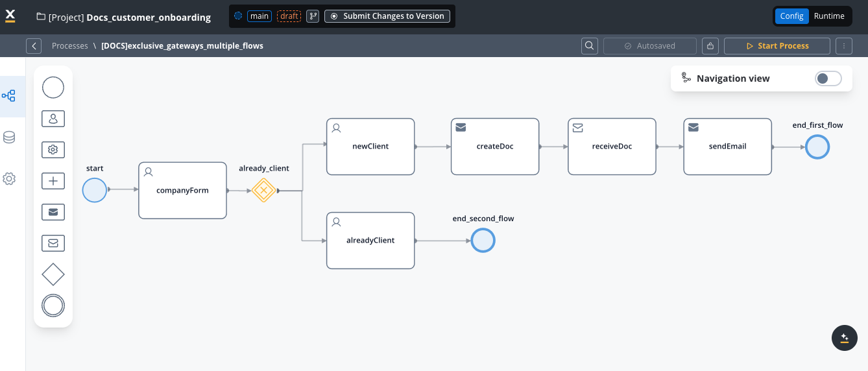Select the companyForm task node
The height and width of the screenshot is (371, 868).
pos(182,191)
